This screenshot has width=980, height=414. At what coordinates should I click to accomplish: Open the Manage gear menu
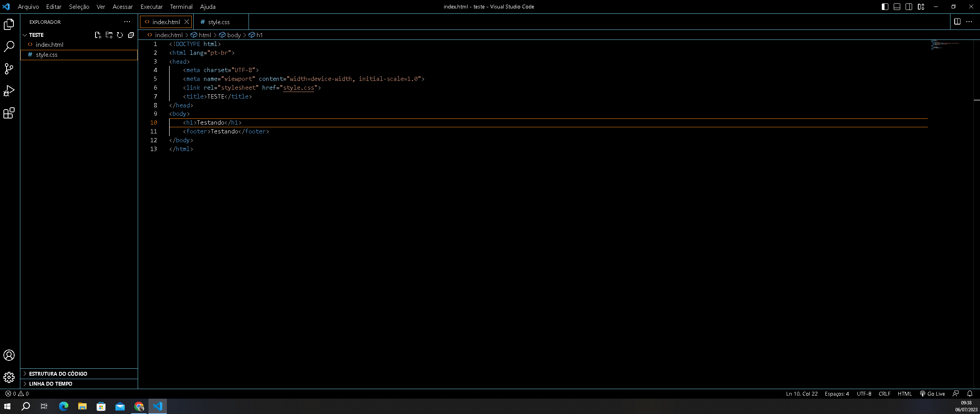(x=9, y=378)
